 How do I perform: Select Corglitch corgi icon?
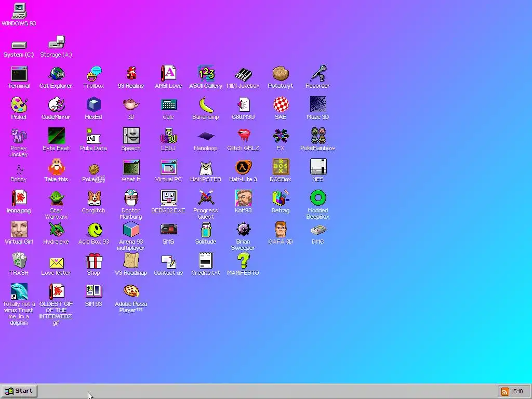pos(94,198)
